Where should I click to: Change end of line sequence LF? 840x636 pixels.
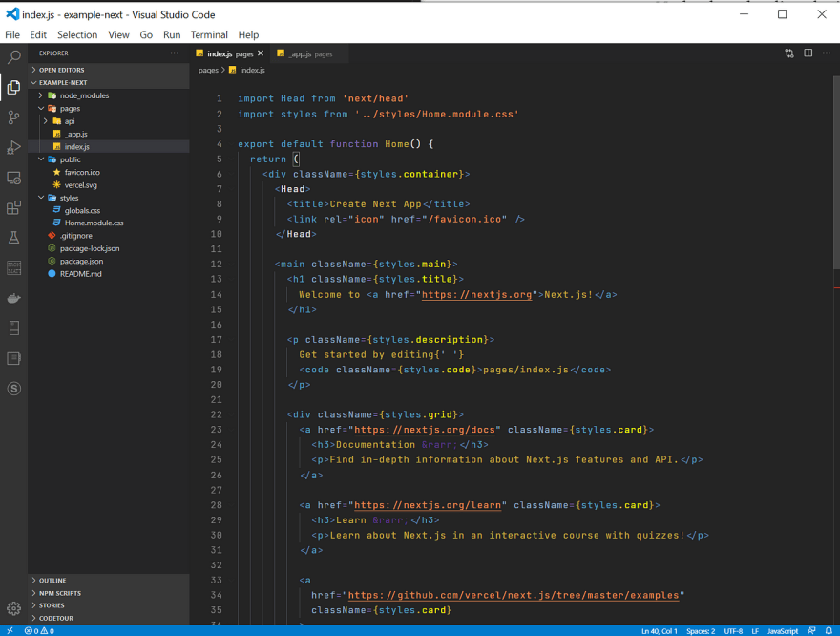tap(755, 631)
